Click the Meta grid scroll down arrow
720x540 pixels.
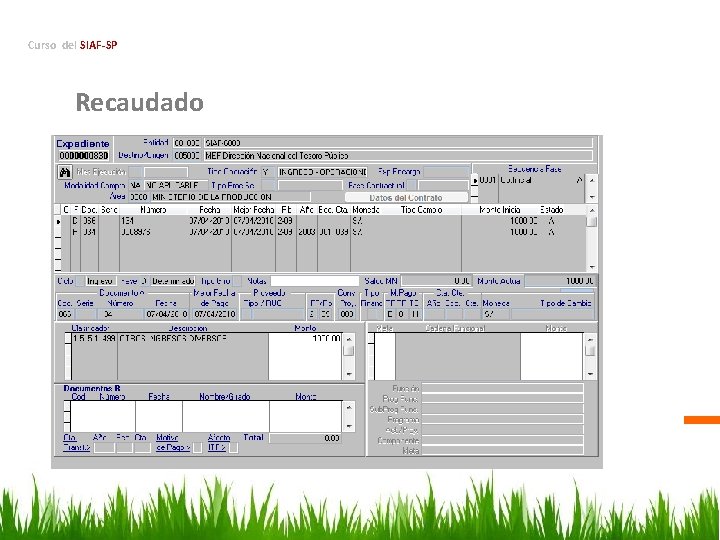click(x=591, y=374)
